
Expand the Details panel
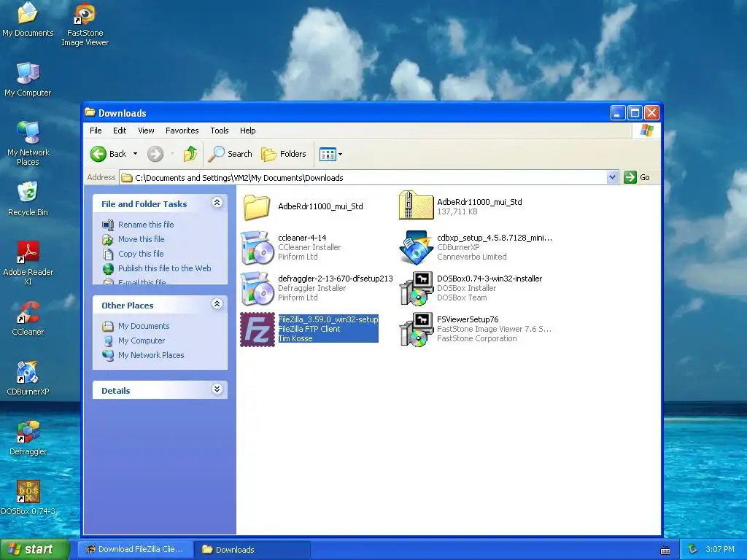click(217, 389)
